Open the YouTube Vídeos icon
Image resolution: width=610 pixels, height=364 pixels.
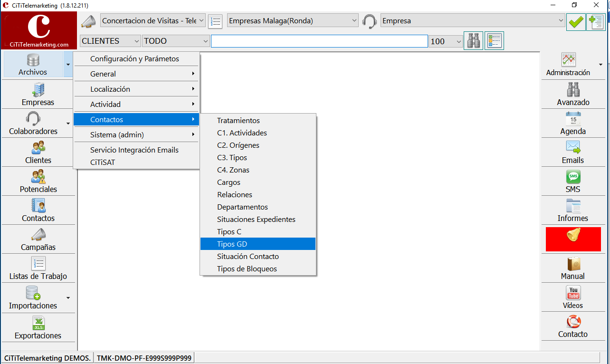point(573,293)
